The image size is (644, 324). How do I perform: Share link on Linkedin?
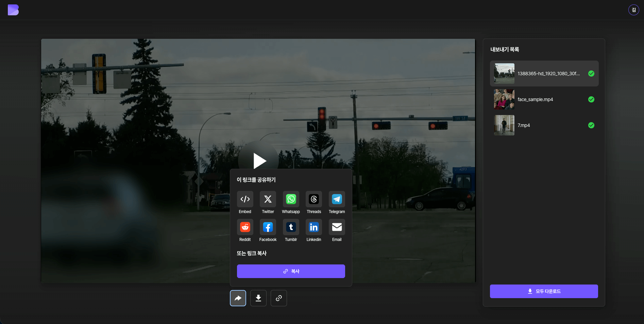[x=313, y=227]
